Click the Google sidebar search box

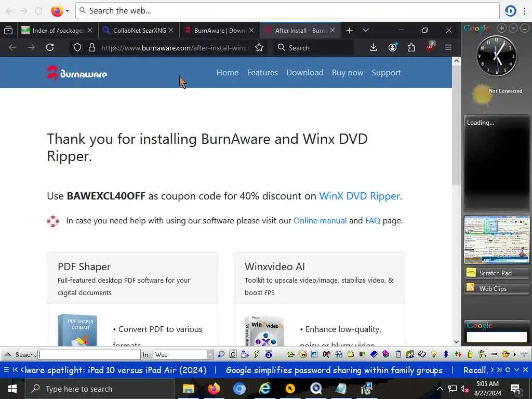(497, 337)
